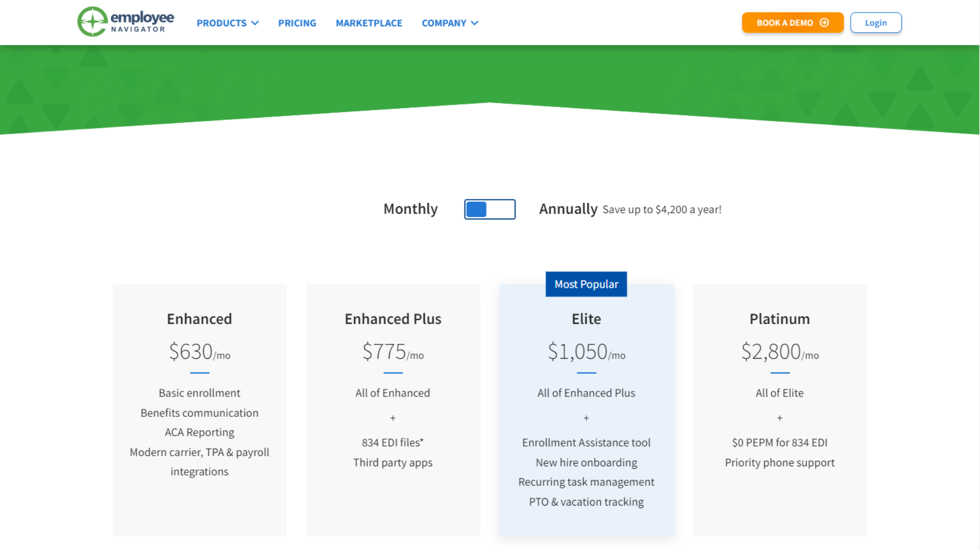This screenshot has height=551, width=980.
Task: Toggle the Monthly/Annually billing switch
Action: [x=490, y=209]
